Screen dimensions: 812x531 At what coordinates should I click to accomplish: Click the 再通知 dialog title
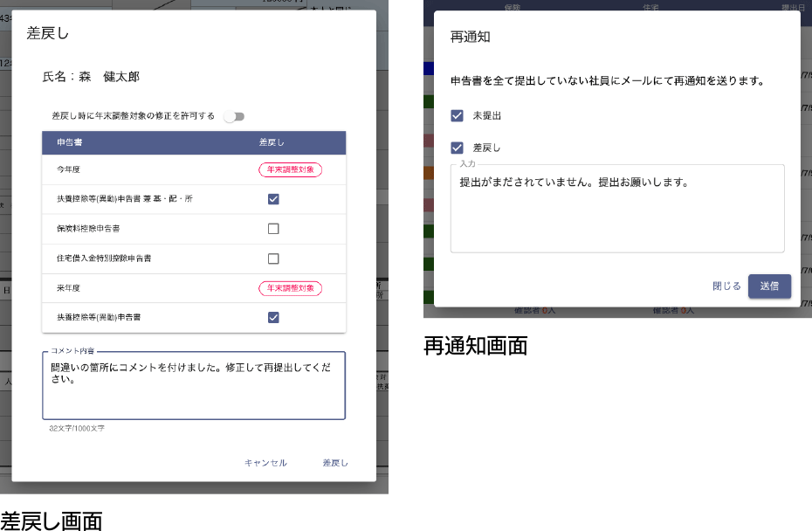tap(471, 38)
